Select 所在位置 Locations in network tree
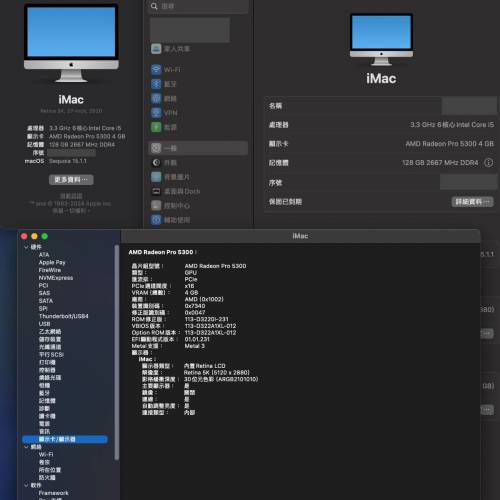The width and height of the screenshot is (500, 500). [x=50, y=470]
